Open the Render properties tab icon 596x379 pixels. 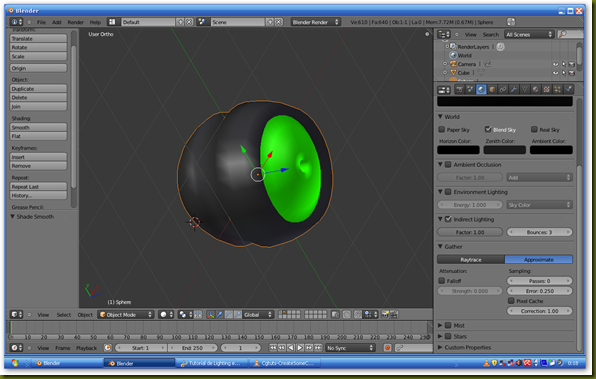pyautogui.click(x=459, y=90)
